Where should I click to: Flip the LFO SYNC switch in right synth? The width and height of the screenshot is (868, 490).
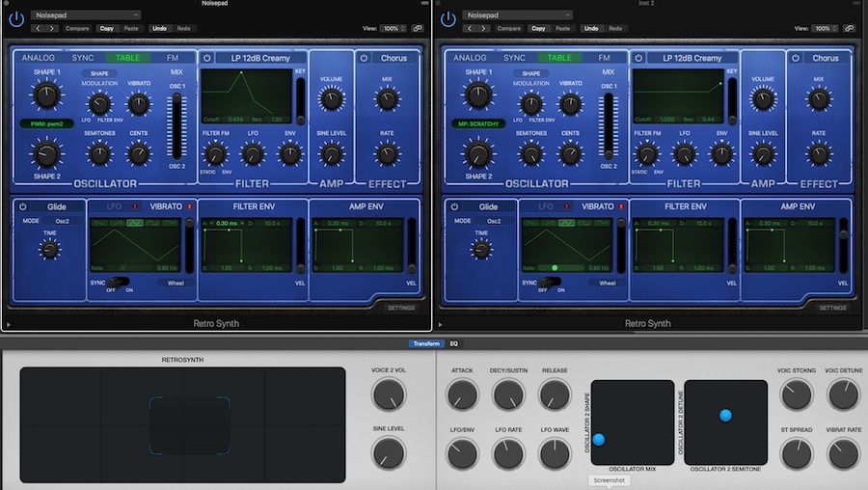point(551,283)
